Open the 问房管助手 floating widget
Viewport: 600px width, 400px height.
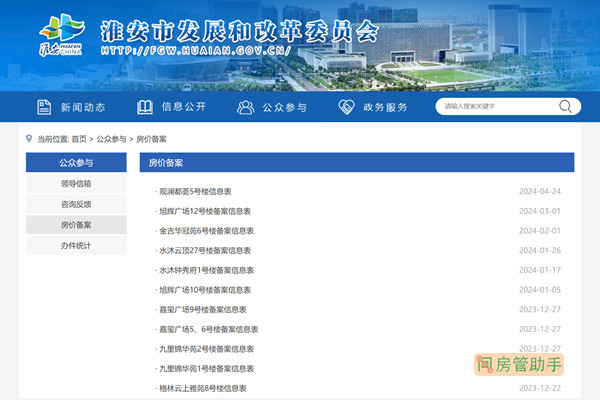click(519, 366)
